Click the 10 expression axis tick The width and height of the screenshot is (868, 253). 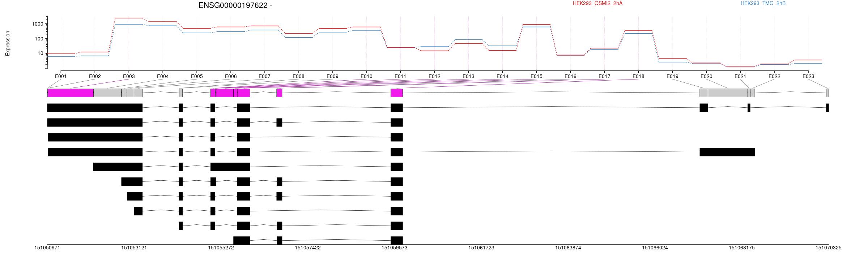(41, 53)
